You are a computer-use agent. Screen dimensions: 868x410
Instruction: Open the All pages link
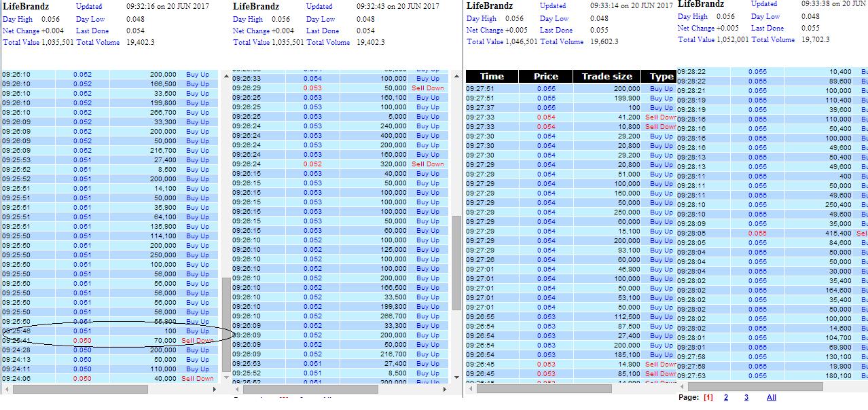point(771,398)
